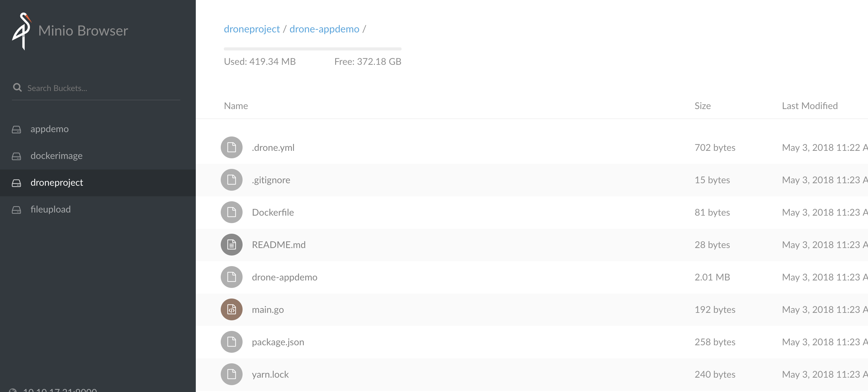The width and height of the screenshot is (868, 392).
Task: Click the search magnifier icon
Action: [17, 88]
